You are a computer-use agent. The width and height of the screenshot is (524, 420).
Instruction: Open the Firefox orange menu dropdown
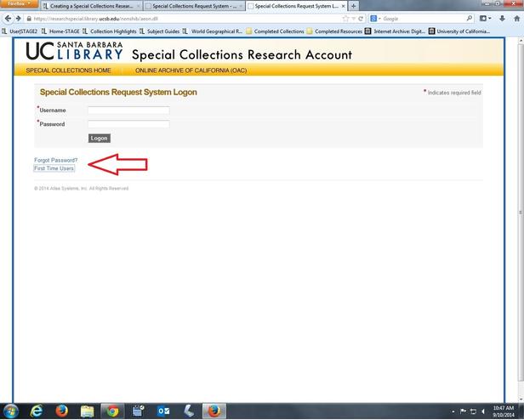(19, 4)
